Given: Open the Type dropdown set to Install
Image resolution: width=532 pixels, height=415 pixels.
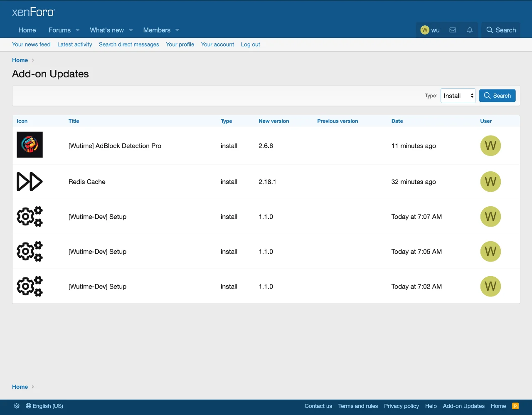Looking at the screenshot, I should 458,96.
